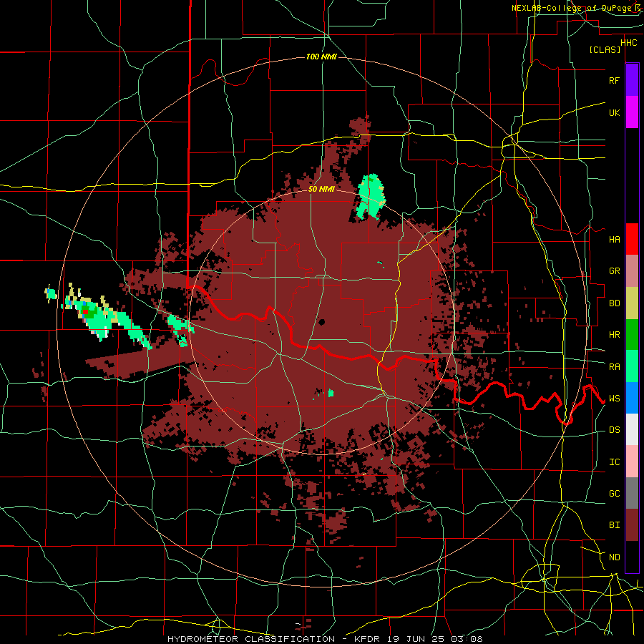The image size is (644, 644).
Task: Click the Hydrometeor Classification KFDR title caption
Action: [325, 639]
